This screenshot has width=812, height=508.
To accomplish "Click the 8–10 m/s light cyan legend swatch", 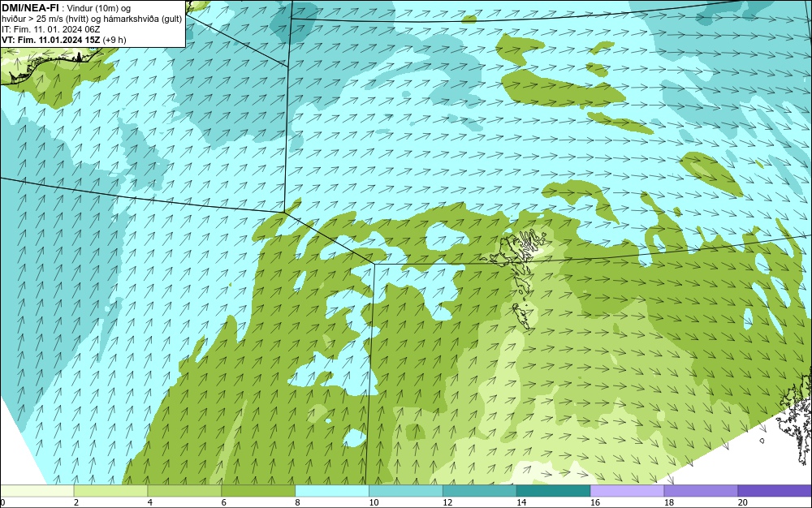I will tap(332, 490).
